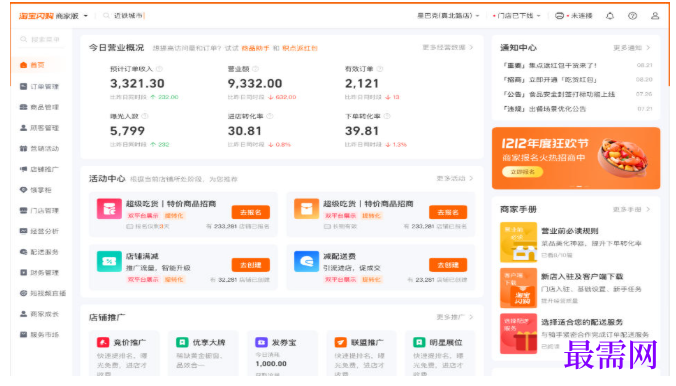Open the orange link after 和 in overview hint
This screenshot has width=676, height=386.
300,48
